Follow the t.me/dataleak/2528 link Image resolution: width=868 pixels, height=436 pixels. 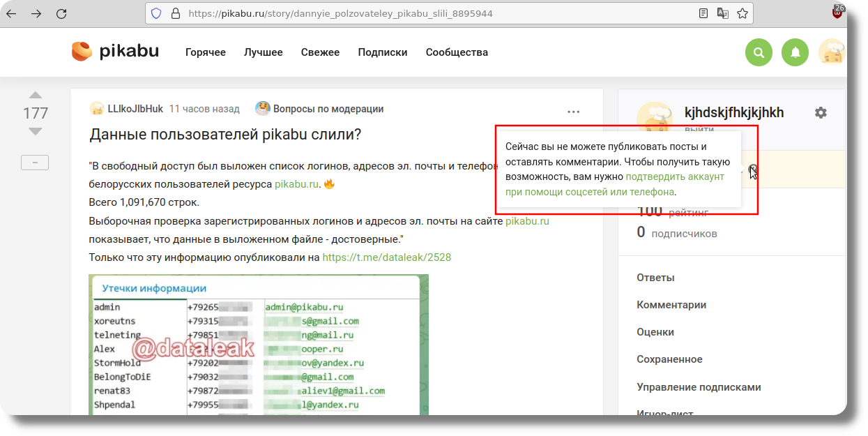(387, 257)
